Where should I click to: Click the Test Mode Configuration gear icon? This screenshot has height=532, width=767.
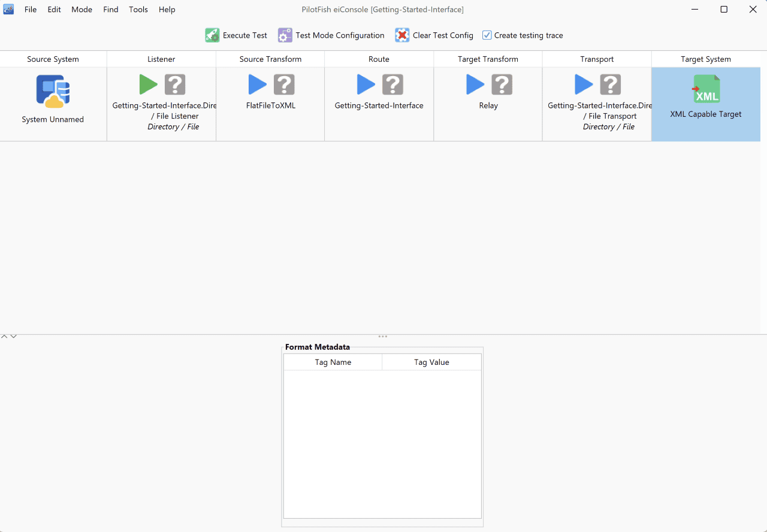(285, 35)
